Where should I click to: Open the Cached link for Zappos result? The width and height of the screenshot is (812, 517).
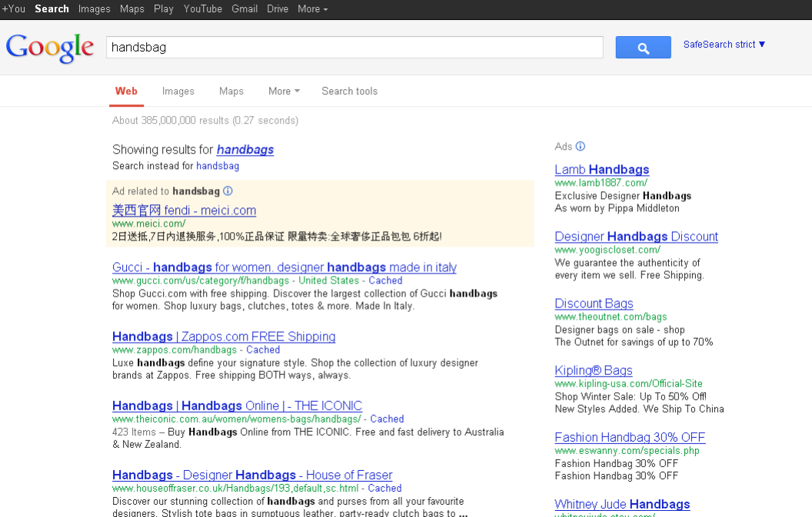coord(263,350)
